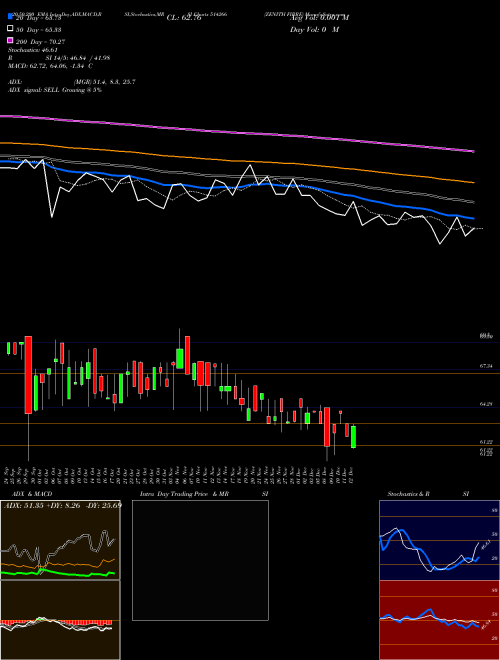Click the ADX (MGR) 51.4, 8.3, 25.7 line

click(x=72, y=82)
